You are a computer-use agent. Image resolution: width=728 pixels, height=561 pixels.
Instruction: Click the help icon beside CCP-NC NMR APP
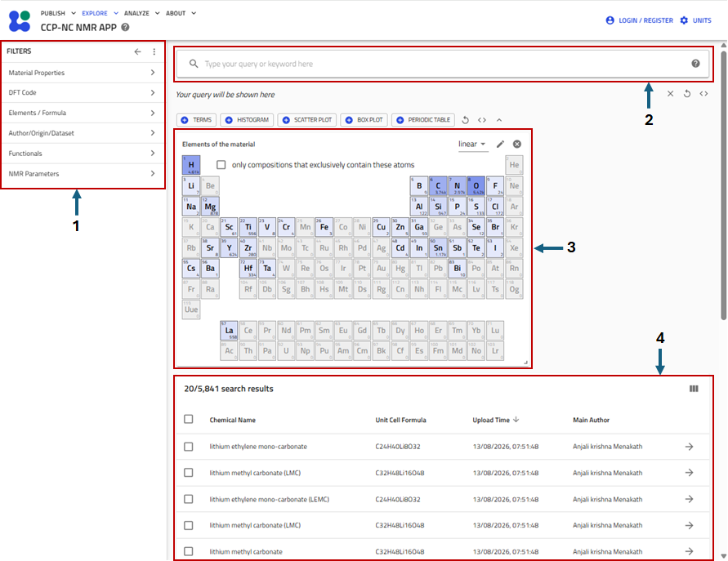coord(125,28)
